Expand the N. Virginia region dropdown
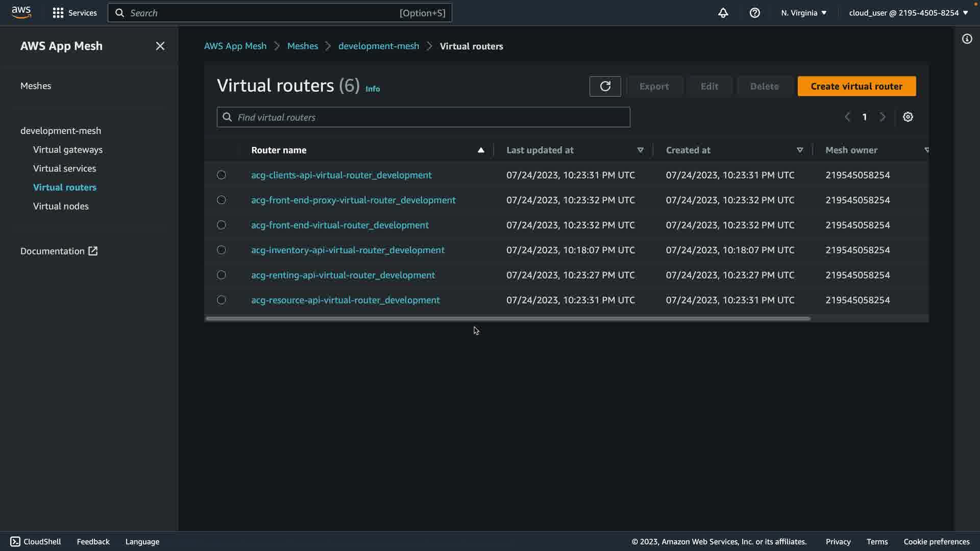This screenshot has width=980, height=551. [803, 13]
